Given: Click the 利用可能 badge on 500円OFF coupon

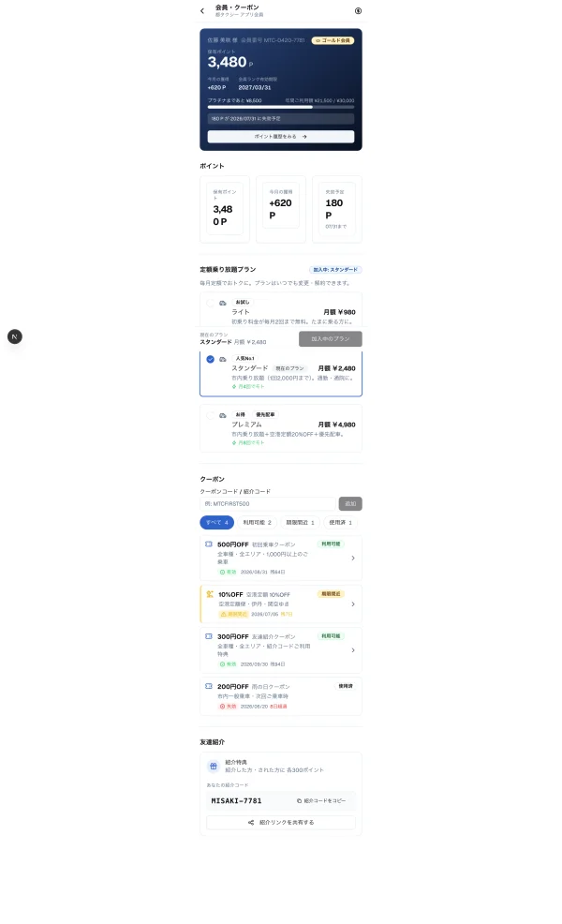Looking at the screenshot, I should [x=331, y=544].
